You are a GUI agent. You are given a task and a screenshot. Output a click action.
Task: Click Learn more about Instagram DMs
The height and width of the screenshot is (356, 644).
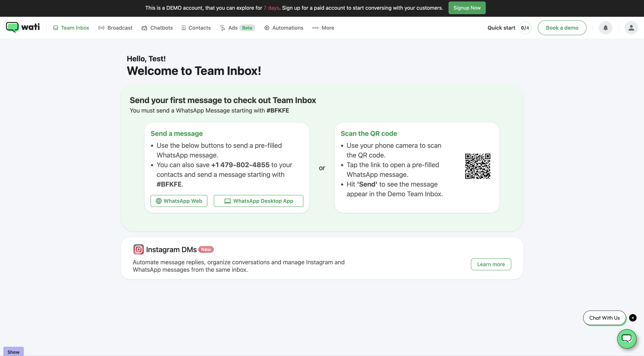click(x=491, y=264)
